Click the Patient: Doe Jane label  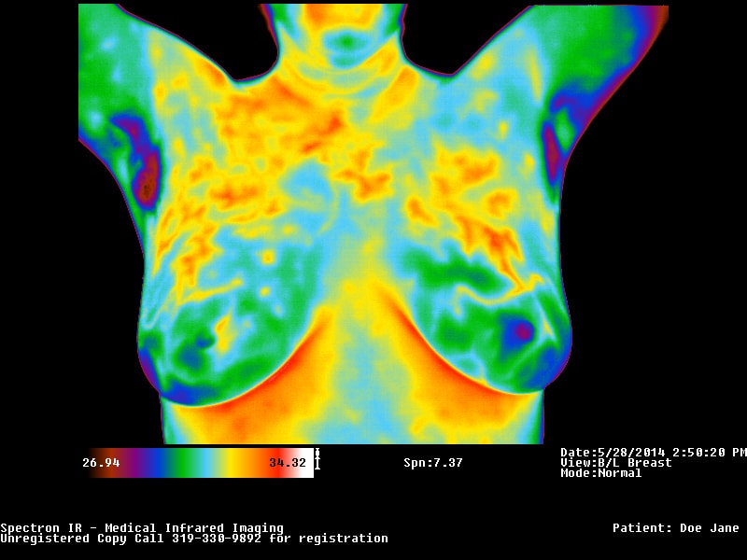pos(675,528)
